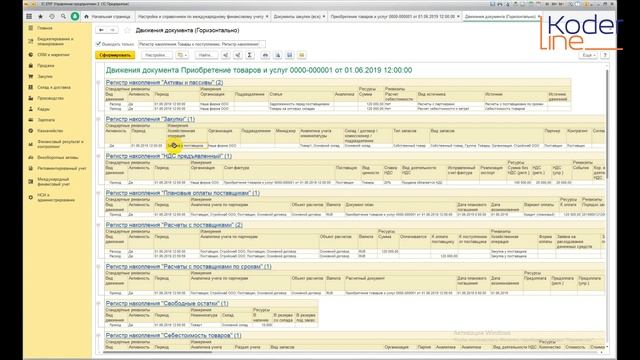Click the first group-level toolbar icon after Найти
This screenshot has height=360, width=640.
tap(225, 55)
